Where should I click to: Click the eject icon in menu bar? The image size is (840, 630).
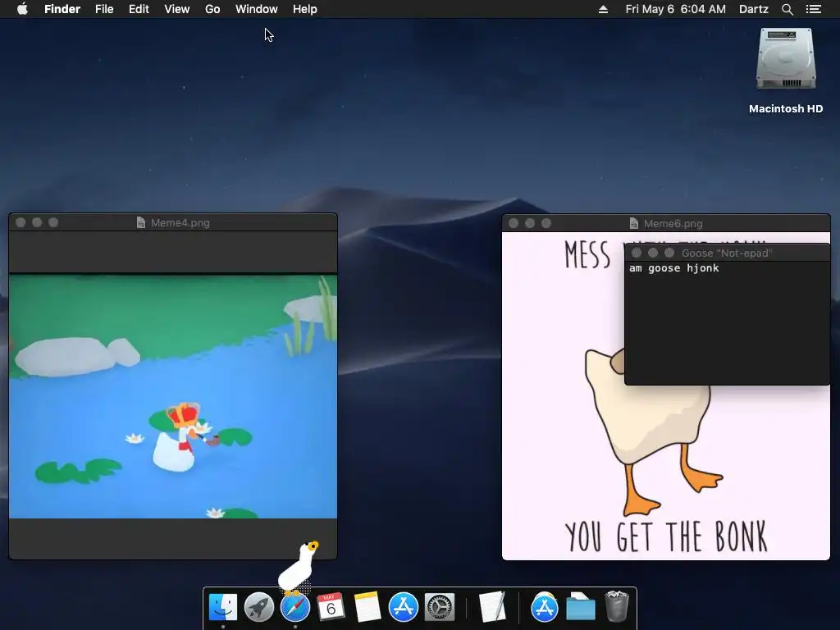(x=603, y=9)
